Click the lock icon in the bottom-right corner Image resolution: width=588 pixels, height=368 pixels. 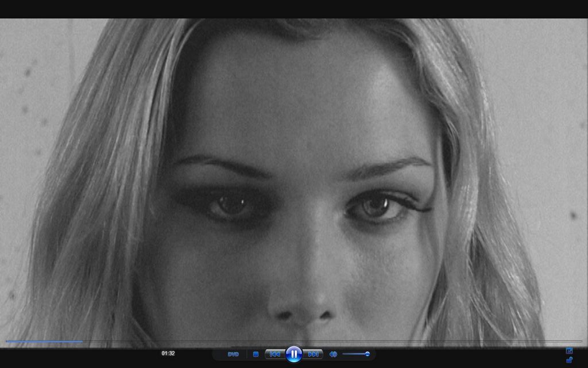tap(569, 360)
